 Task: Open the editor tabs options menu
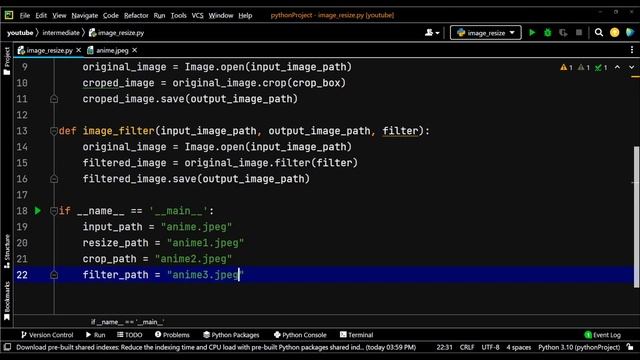[x=632, y=50]
